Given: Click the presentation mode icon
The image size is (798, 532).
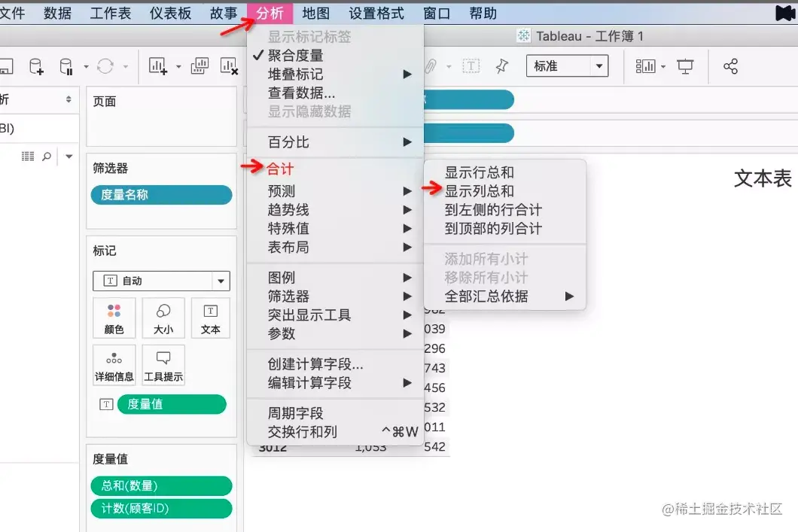Looking at the screenshot, I should (685, 66).
